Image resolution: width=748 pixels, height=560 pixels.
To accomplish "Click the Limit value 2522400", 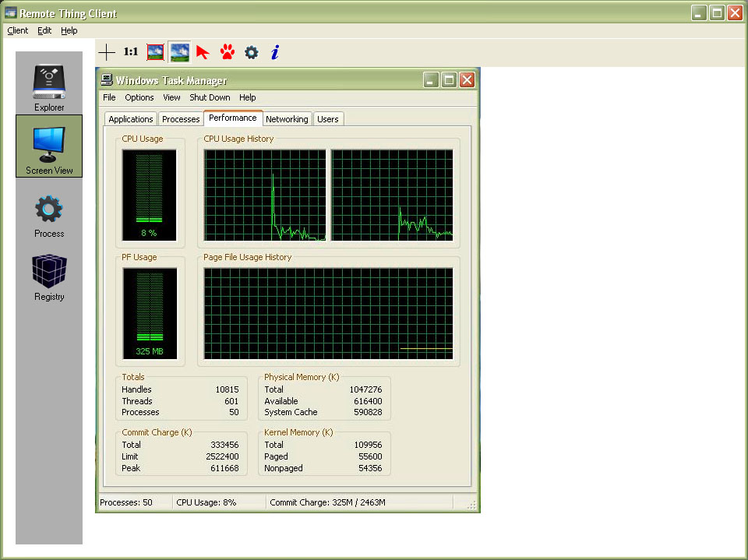I will 222,456.
